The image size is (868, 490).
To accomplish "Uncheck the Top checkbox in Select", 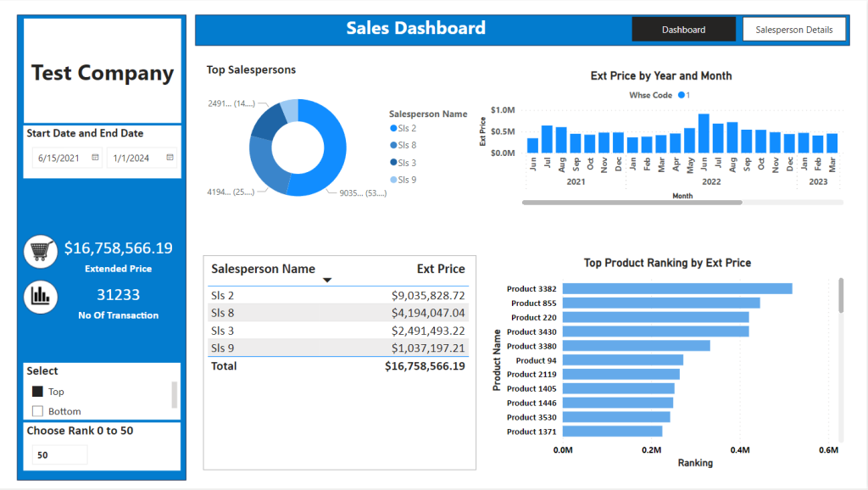I will pos(37,392).
